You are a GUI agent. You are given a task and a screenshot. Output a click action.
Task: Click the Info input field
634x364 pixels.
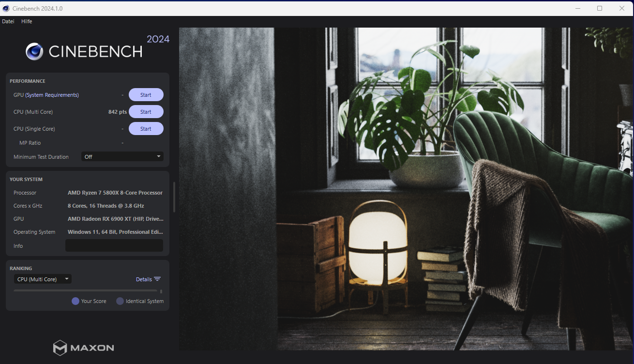pyautogui.click(x=114, y=245)
